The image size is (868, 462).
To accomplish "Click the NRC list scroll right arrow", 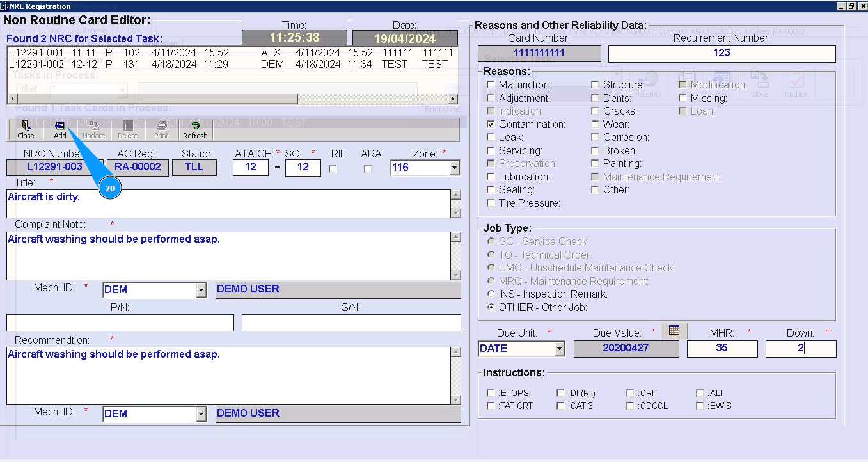I will coord(454,99).
